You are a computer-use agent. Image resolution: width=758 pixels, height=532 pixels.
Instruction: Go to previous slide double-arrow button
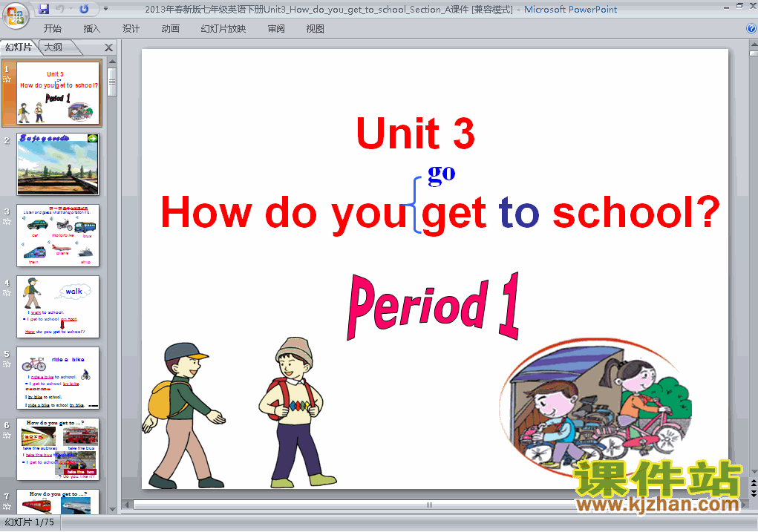pyautogui.click(x=753, y=483)
